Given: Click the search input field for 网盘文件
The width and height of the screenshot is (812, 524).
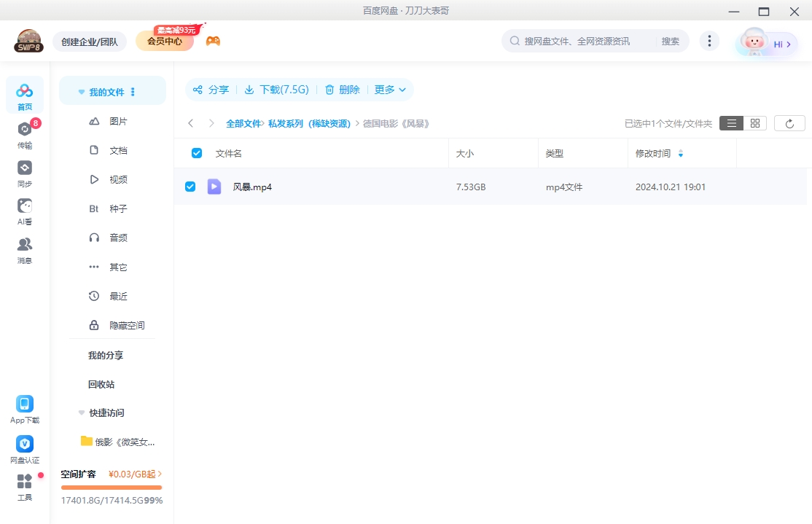Looking at the screenshot, I should [583, 42].
